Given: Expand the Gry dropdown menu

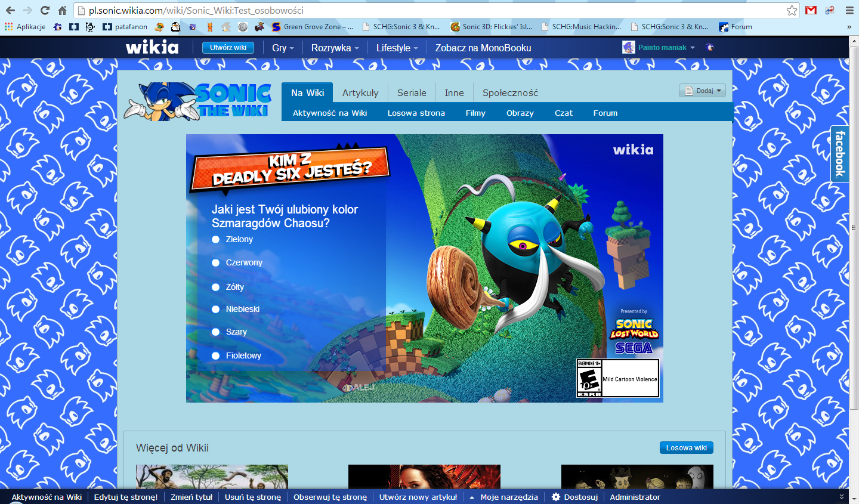Looking at the screenshot, I should click(283, 48).
